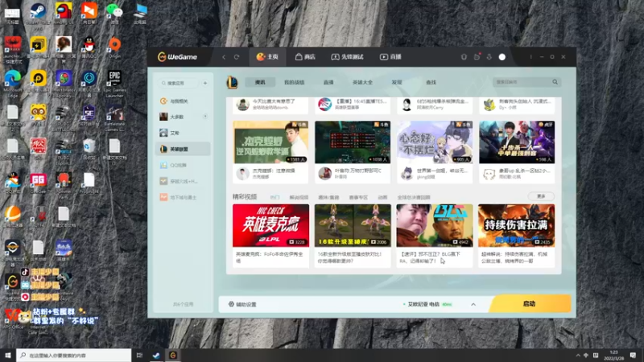This screenshot has width=644, height=362.
Task: Open Steam desktop shortcut
Action: click(38, 14)
